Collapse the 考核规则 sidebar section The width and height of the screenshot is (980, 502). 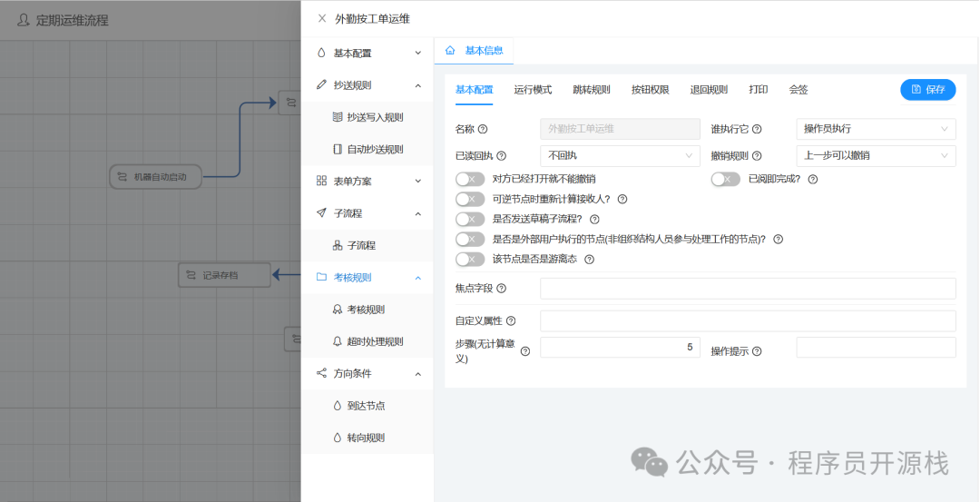(417, 278)
